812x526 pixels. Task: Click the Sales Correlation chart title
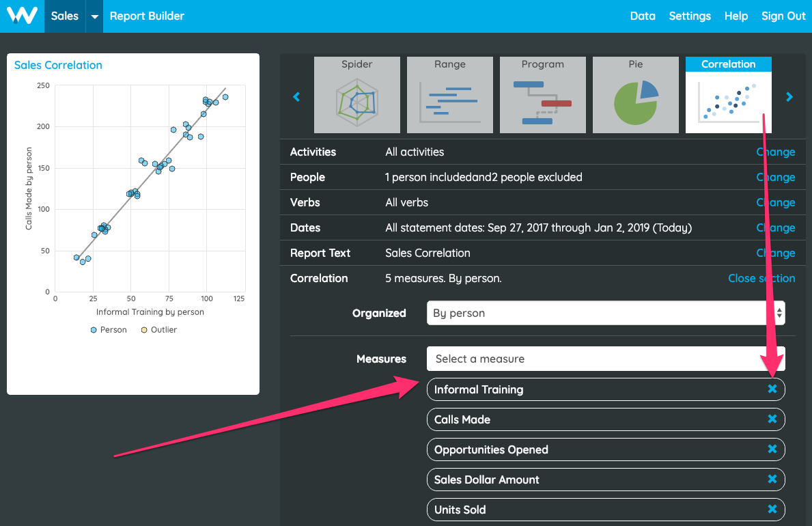coord(58,66)
